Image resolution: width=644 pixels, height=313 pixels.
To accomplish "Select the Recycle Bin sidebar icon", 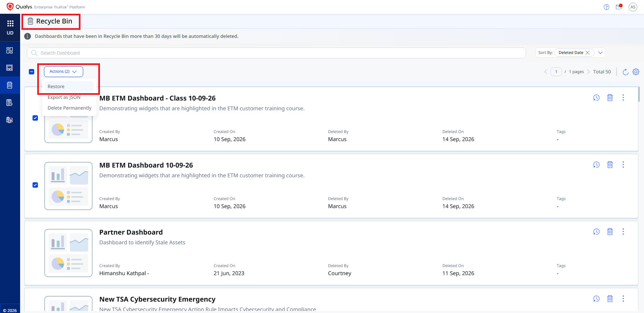I will point(10,85).
